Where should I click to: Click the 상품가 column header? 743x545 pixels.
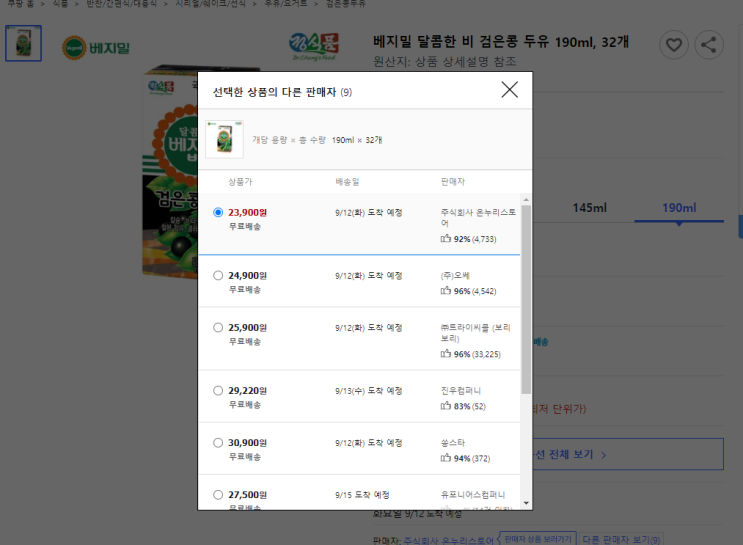click(x=240, y=182)
